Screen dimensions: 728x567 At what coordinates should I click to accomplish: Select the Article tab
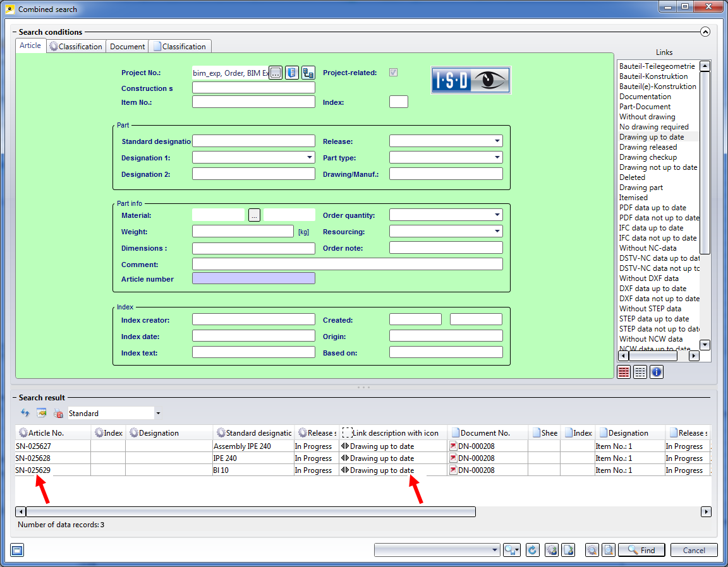[30, 45]
